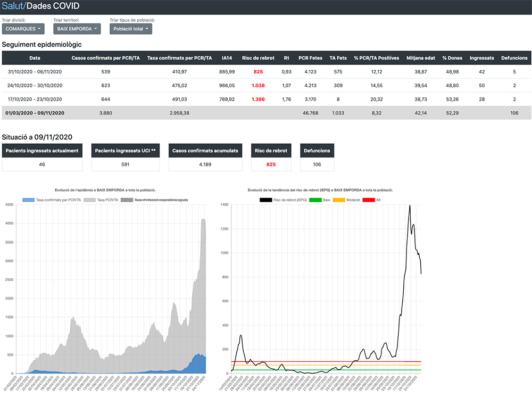The image size is (532, 398).
Task: Click the Situació a 09/11/2020 section heading
Action: 37,137
